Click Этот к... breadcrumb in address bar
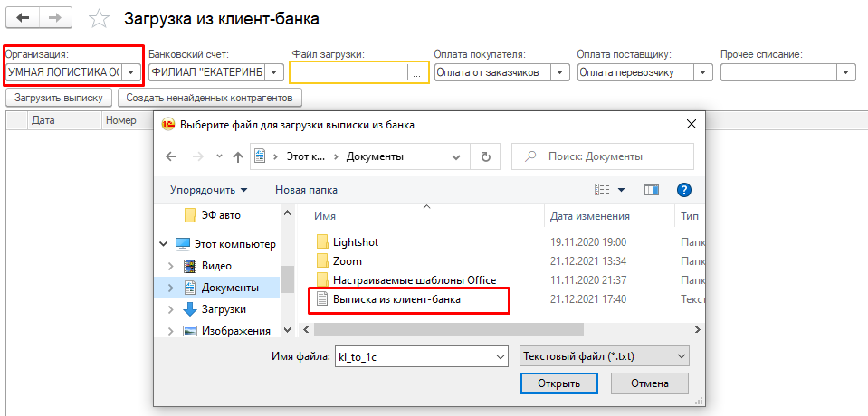 (306, 156)
